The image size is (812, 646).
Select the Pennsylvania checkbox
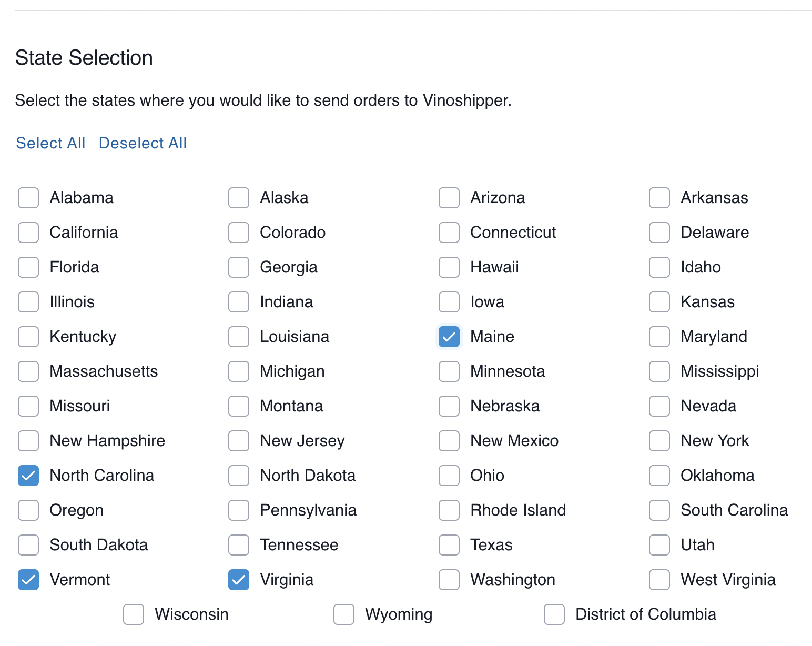tap(239, 510)
